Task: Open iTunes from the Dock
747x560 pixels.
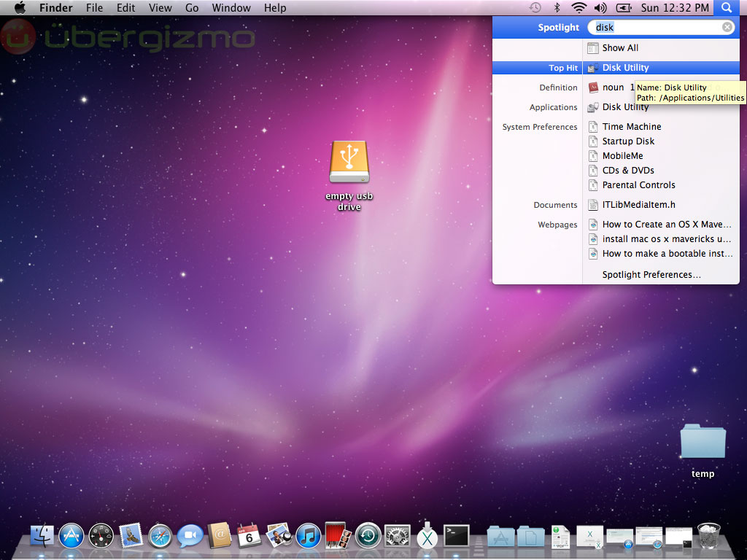Action: [309, 537]
